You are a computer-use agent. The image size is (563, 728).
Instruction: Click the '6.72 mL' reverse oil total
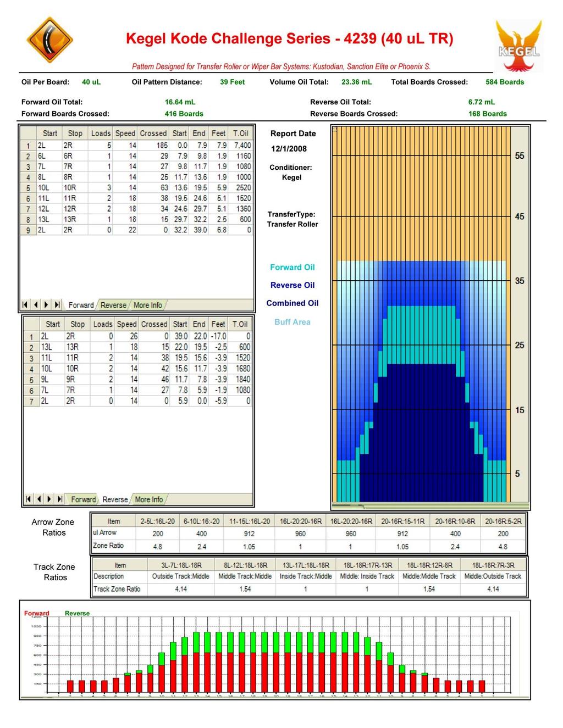click(x=482, y=102)
